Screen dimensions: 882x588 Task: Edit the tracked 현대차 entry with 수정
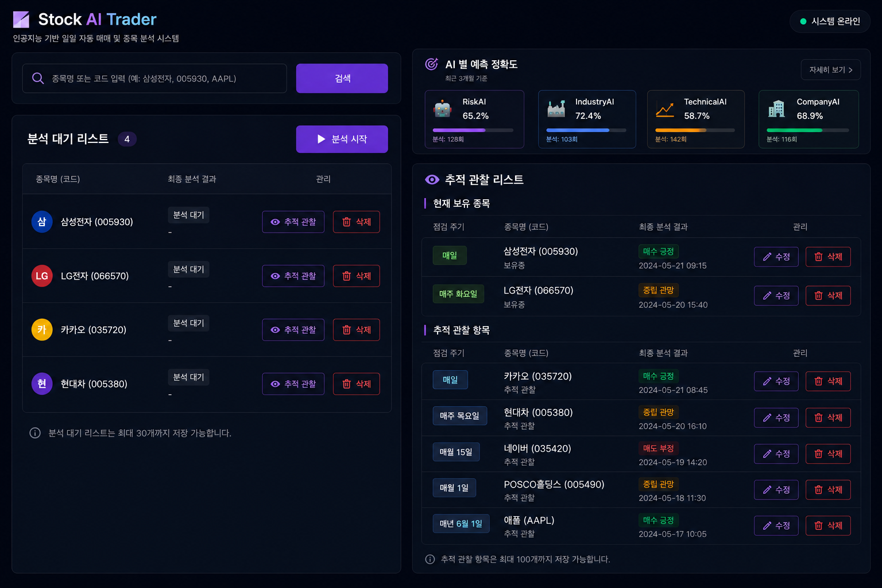point(776,417)
